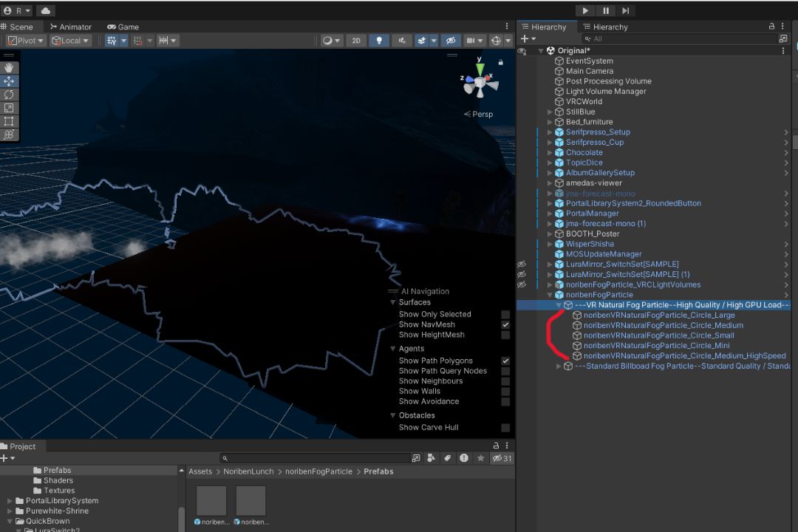
Task: Toggle scene view gizmo lock icon
Action: (501, 62)
